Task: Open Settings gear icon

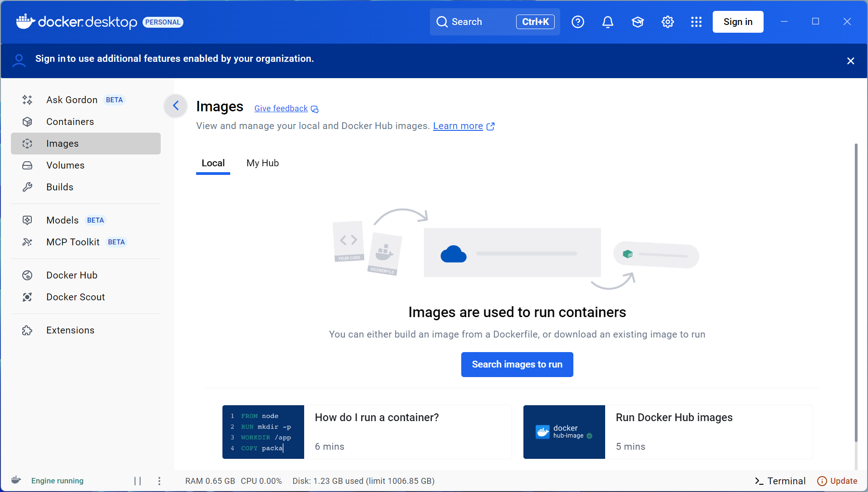Action: [668, 22]
